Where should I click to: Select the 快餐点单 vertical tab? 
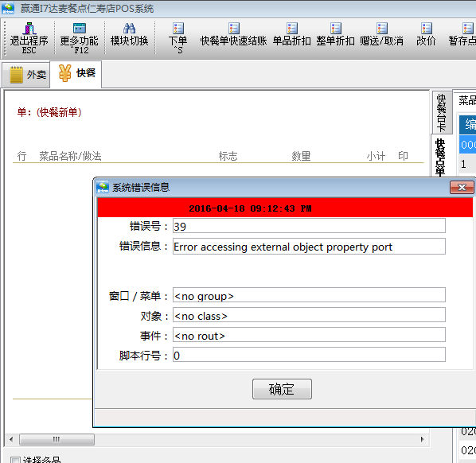[x=441, y=157]
